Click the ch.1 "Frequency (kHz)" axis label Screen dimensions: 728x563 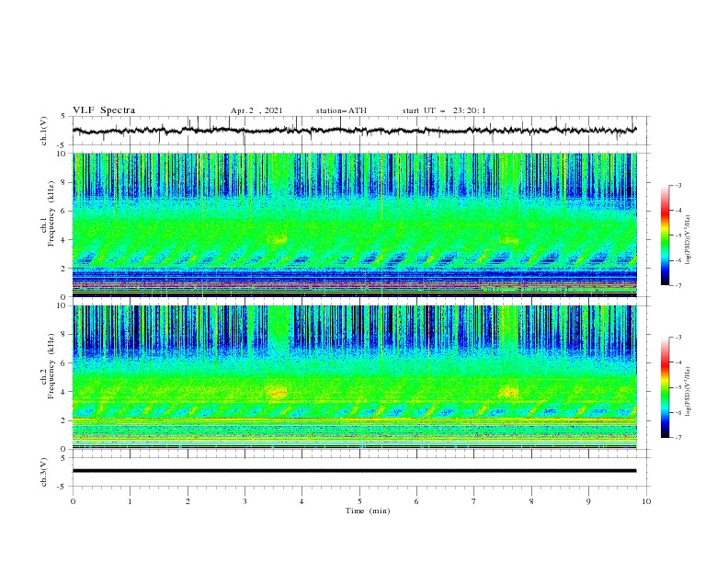point(51,212)
